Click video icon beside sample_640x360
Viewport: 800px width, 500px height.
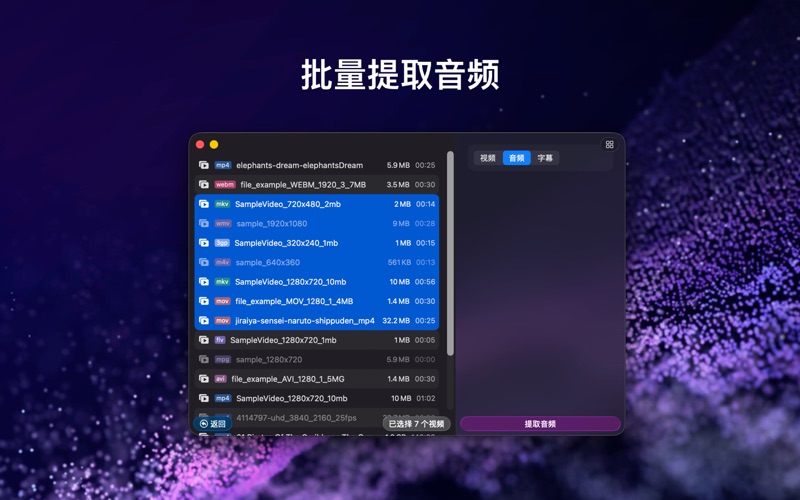[204, 262]
